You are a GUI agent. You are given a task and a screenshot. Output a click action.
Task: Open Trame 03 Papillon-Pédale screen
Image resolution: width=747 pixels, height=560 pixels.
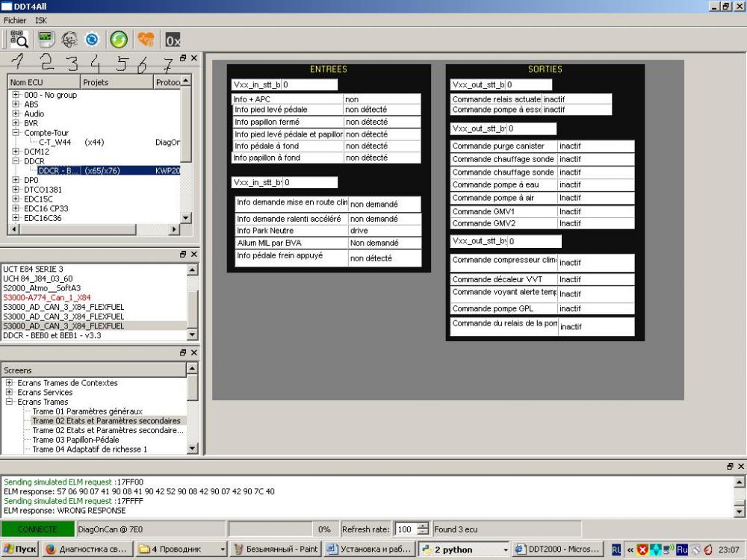[x=75, y=440]
